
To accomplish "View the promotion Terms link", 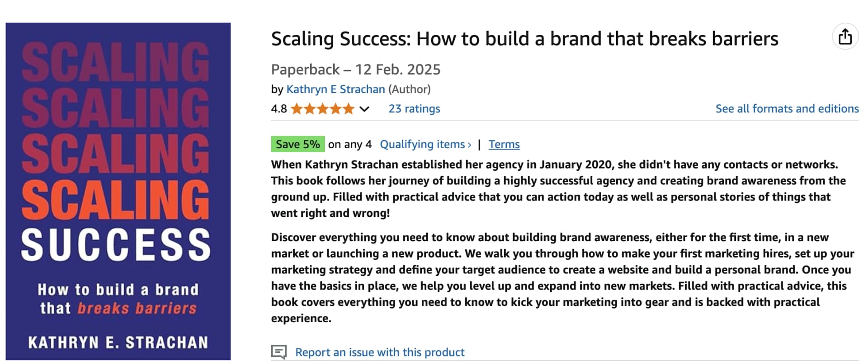I will tap(504, 145).
